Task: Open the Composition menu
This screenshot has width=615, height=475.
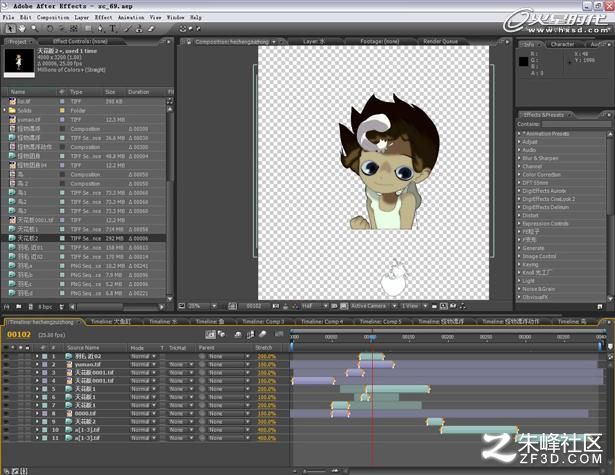Action: point(53,17)
